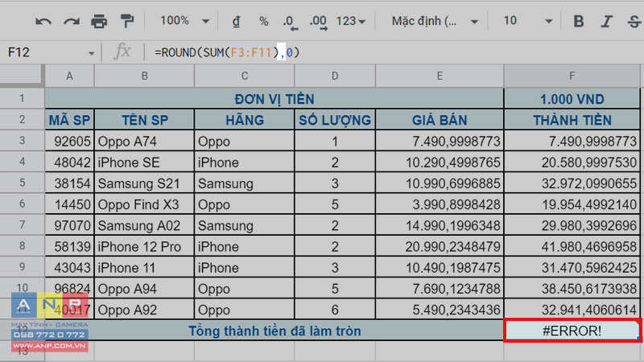Click cell with code 92605
644x362 pixels.
pyautogui.click(x=69, y=142)
